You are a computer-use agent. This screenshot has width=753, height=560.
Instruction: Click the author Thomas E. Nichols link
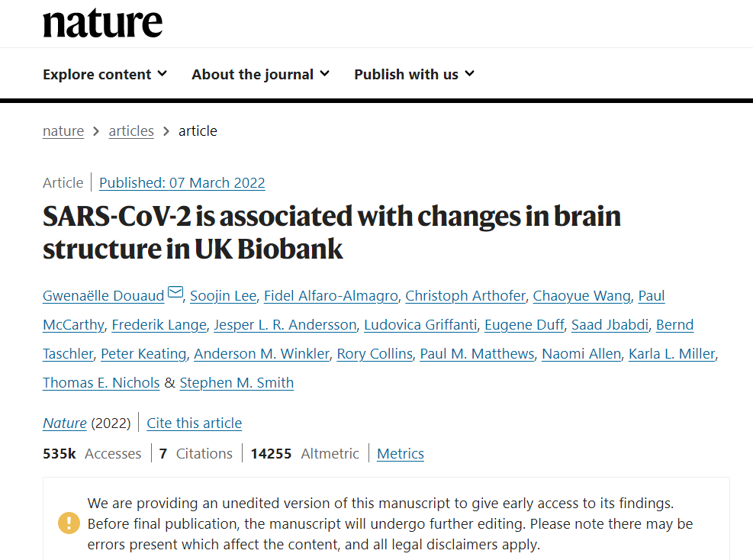[101, 383]
